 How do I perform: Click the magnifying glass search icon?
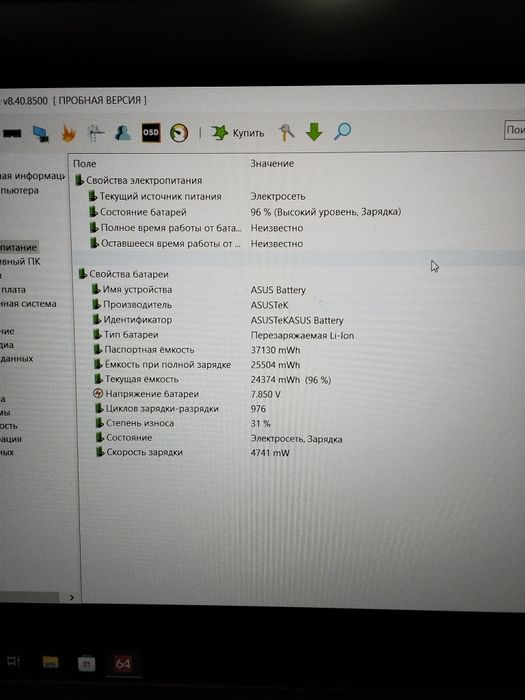342,132
